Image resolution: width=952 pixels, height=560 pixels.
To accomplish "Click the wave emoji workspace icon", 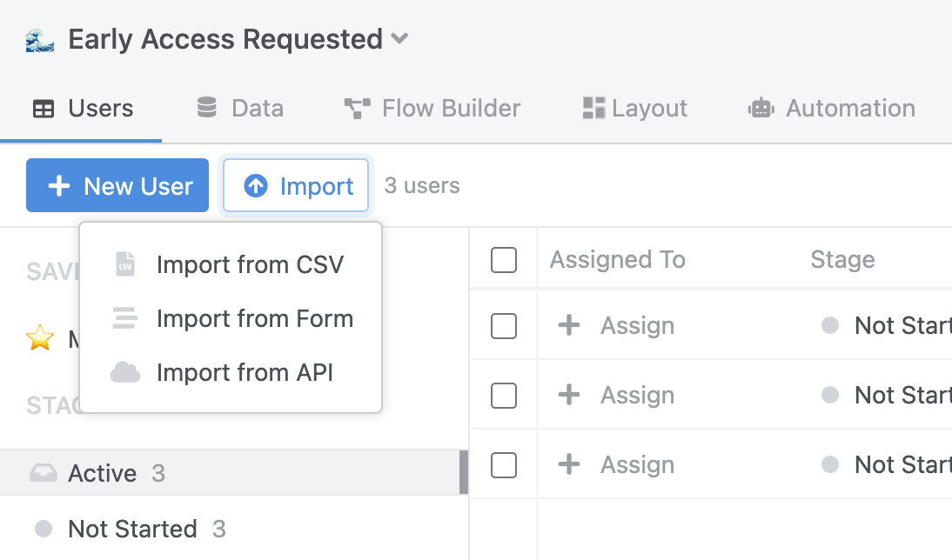I will pyautogui.click(x=40, y=40).
